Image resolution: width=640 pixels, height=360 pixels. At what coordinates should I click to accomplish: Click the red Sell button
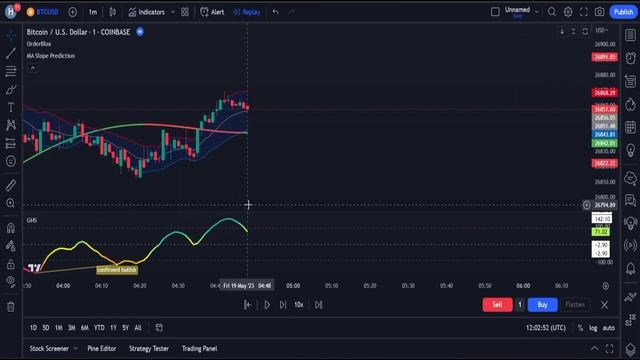[497, 305]
